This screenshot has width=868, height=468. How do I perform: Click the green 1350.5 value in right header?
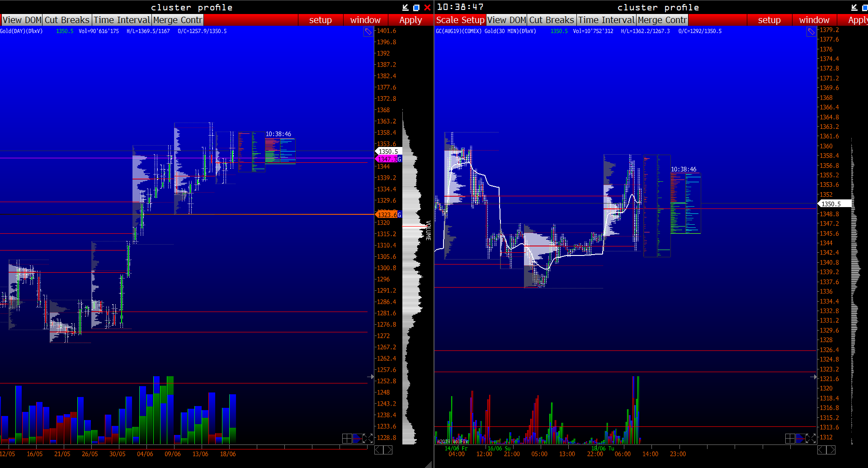559,31
